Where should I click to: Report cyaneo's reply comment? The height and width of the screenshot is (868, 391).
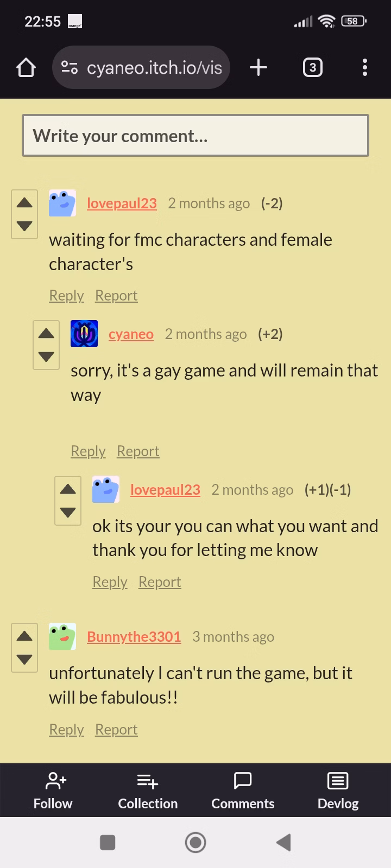tap(138, 451)
